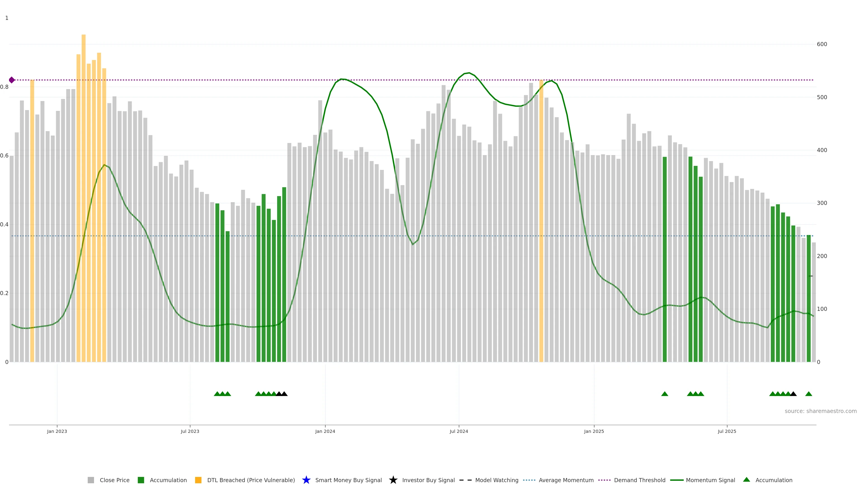868x488 pixels.
Task: Click the Jul 2025 axis label
Action: (x=727, y=432)
